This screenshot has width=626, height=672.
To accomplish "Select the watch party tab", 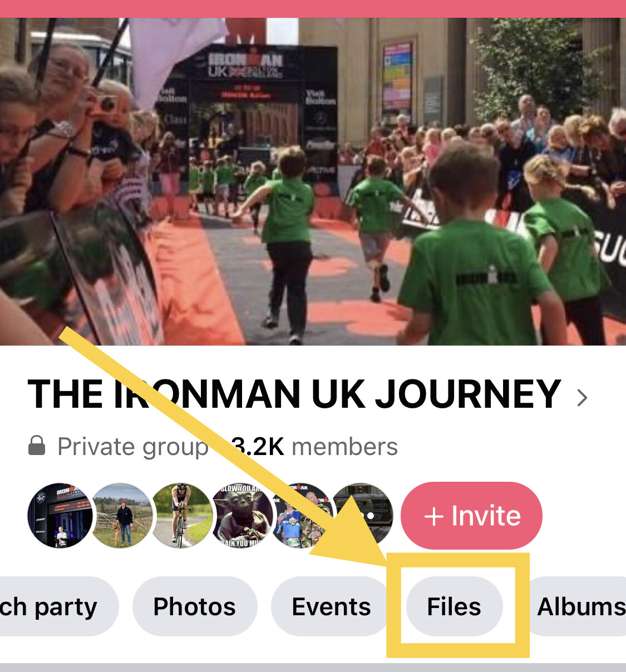I will pyautogui.click(x=56, y=606).
